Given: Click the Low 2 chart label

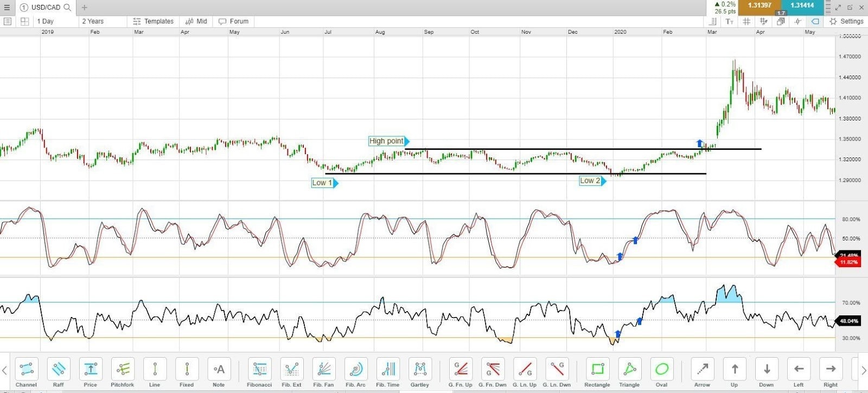Looking at the screenshot, I should point(592,181).
